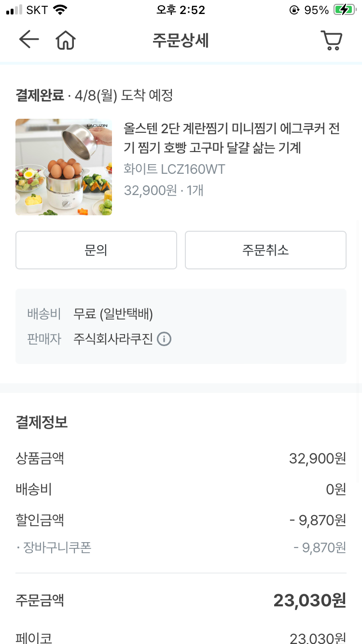Tap the 화이트 LCZ160WT option text
This screenshot has width=362, height=644.
click(x=174, y=169)
